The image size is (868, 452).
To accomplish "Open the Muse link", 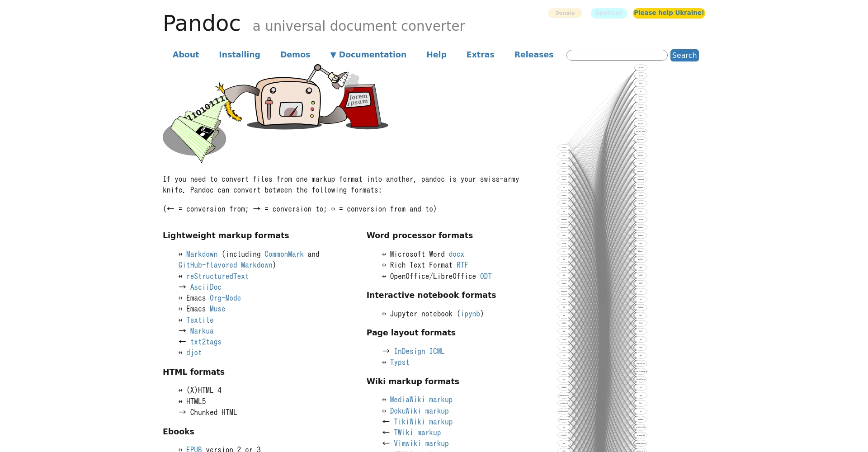I will pyautogui.click(x=217, y=309).
